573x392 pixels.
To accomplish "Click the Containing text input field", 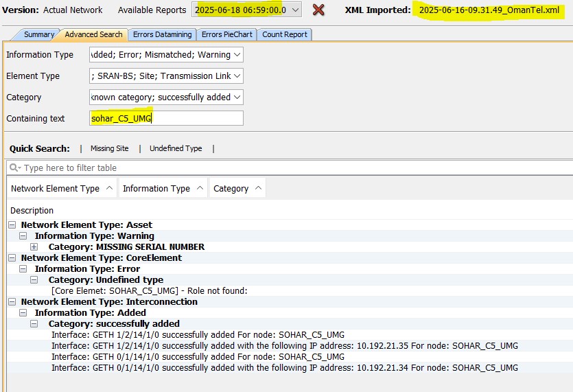I will (x=166, y=119).
